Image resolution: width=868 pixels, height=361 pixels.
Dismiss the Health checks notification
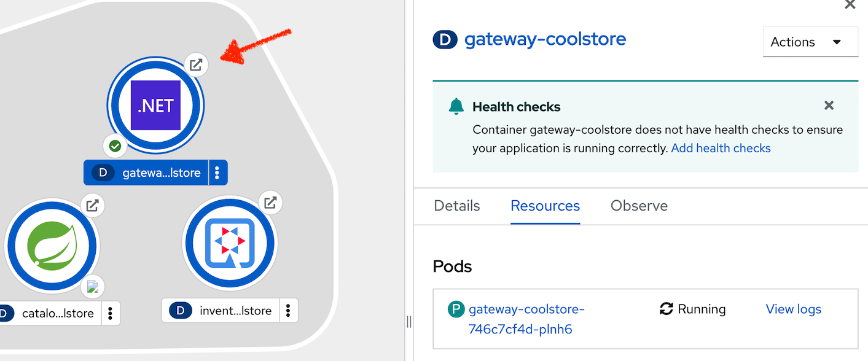829,106
